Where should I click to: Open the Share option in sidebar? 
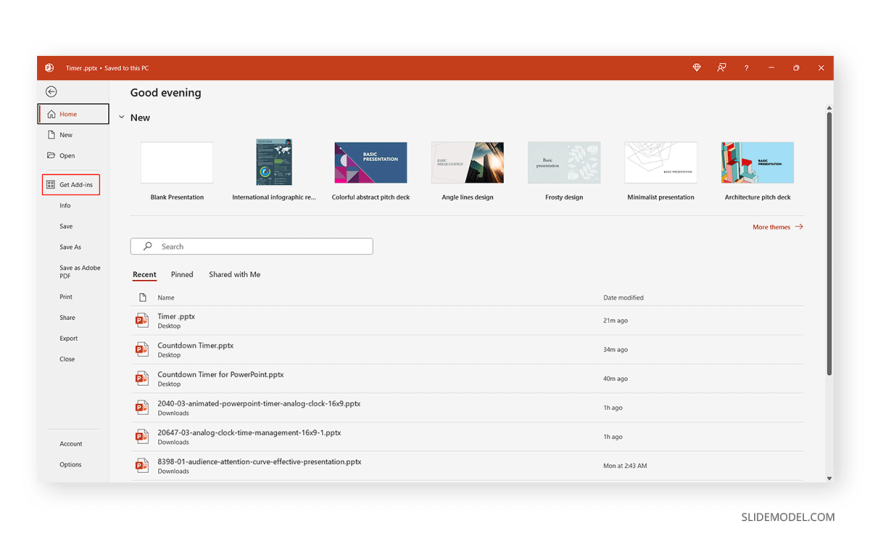tap(67, 318)
